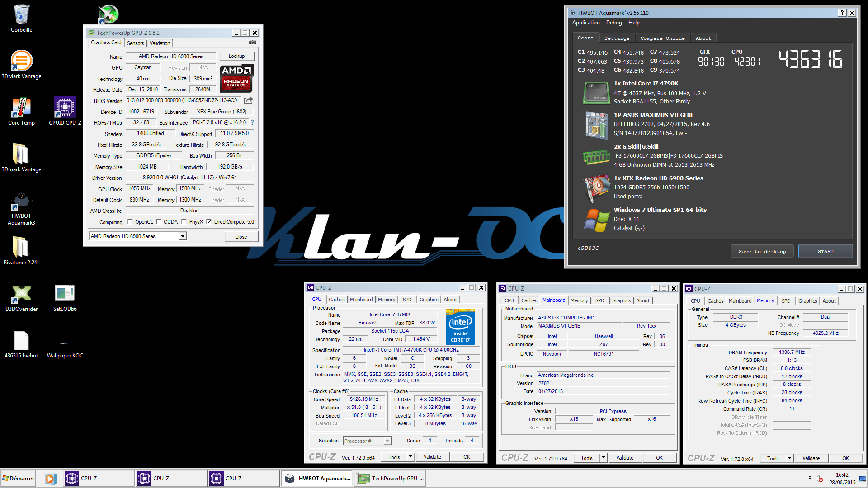The width and height of the screenshot is (868, 488).
Task: Click the BIOS Version field in GPU-Z
Action: [184, 100]
